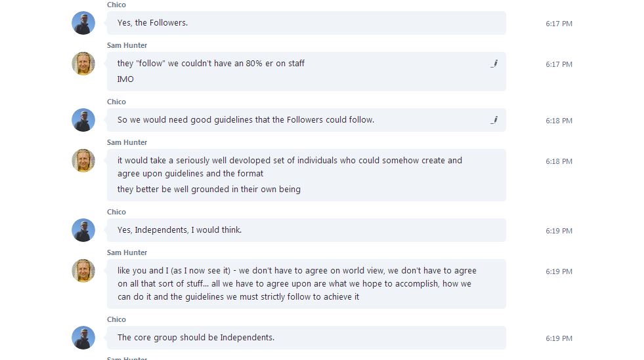This screenshot has height=360, width=644.
Task: Click the 6:17 PM timestamp beside "Yes, the Followers."
Action: [559, 24]
